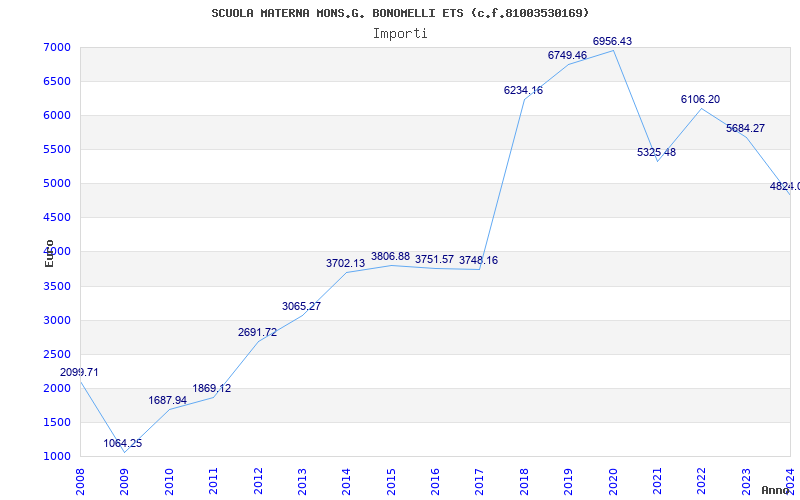Click the 2019 year label
Image resolution: width=800 pixels, height=500 pixels.
(x=568, y=482)
